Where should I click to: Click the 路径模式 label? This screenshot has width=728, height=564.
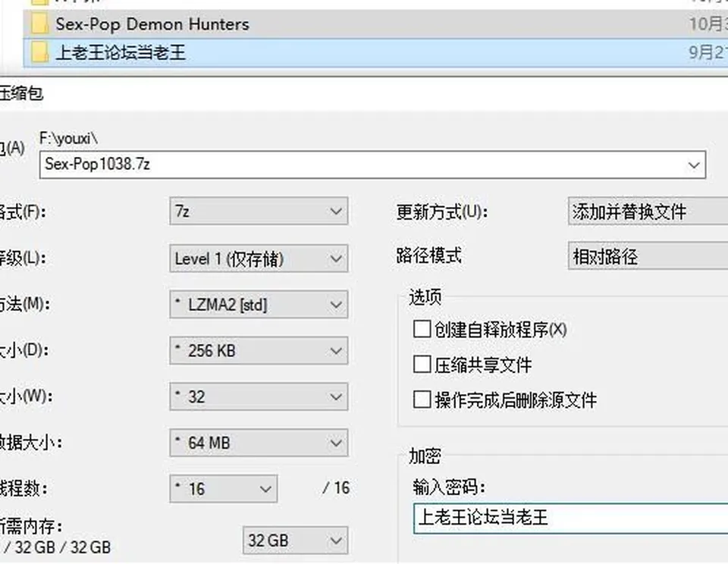(x=429, y=255)
